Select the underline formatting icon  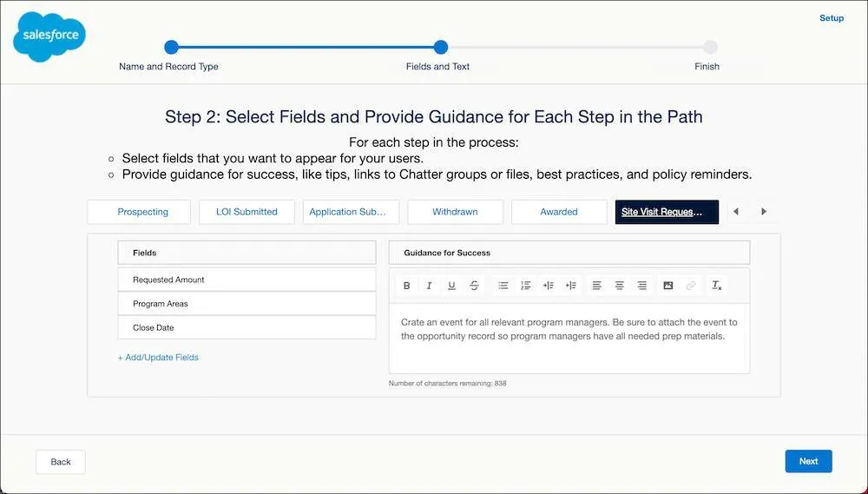point(451,286)
